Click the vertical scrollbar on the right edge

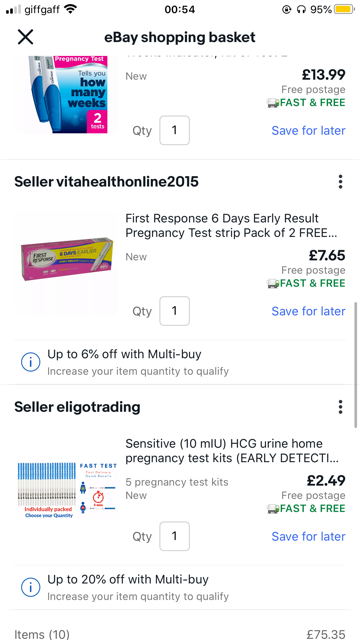tap(356, 364)
